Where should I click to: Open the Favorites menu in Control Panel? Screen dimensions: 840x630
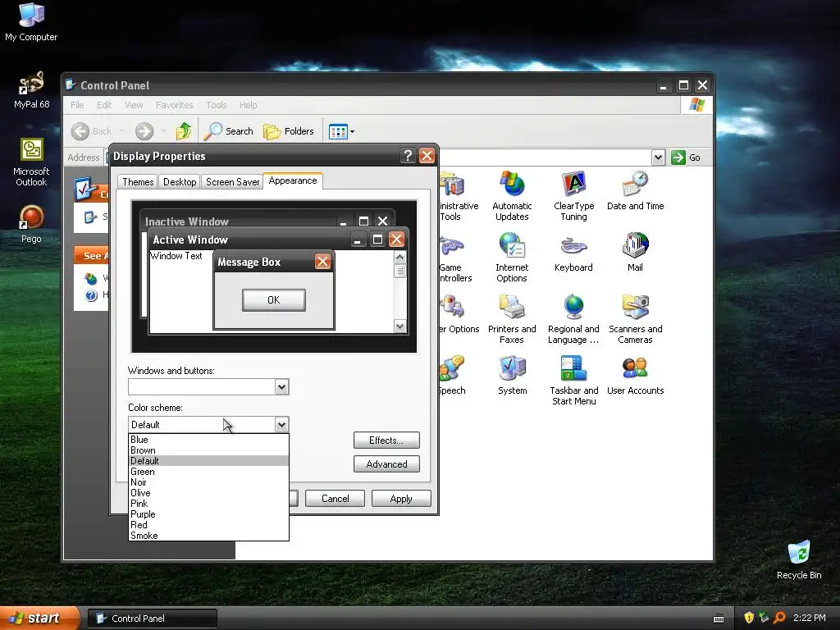coord(174,105)
